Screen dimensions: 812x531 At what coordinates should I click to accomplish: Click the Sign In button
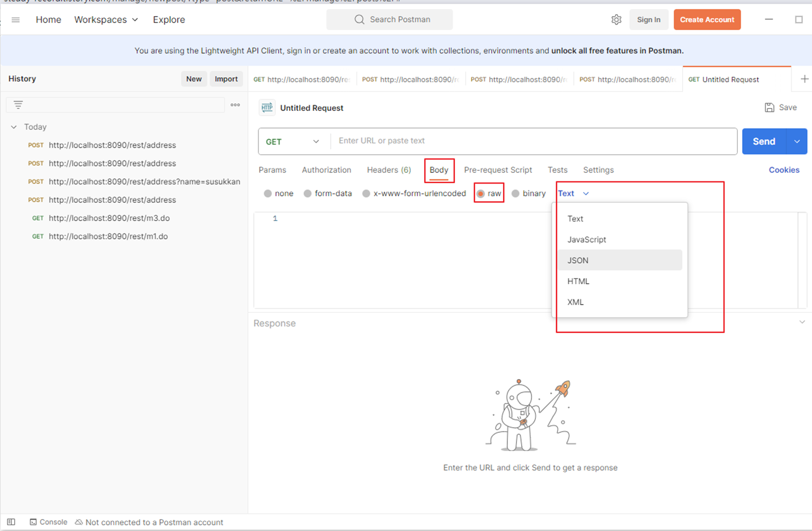click(649, 20)
